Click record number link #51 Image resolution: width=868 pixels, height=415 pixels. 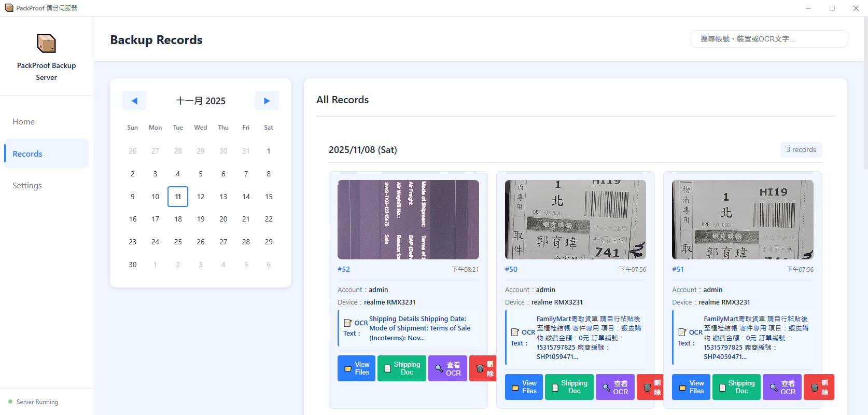678,269
